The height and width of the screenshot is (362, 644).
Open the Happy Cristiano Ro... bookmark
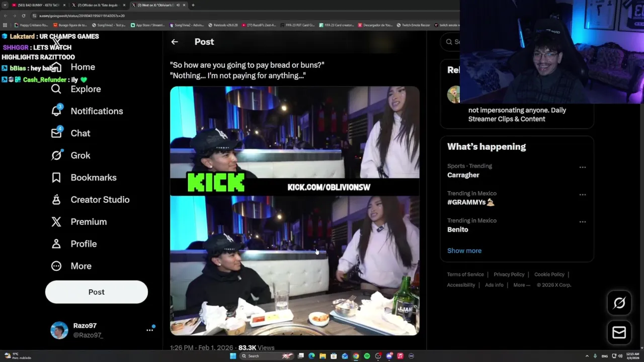tap(31, 25)
